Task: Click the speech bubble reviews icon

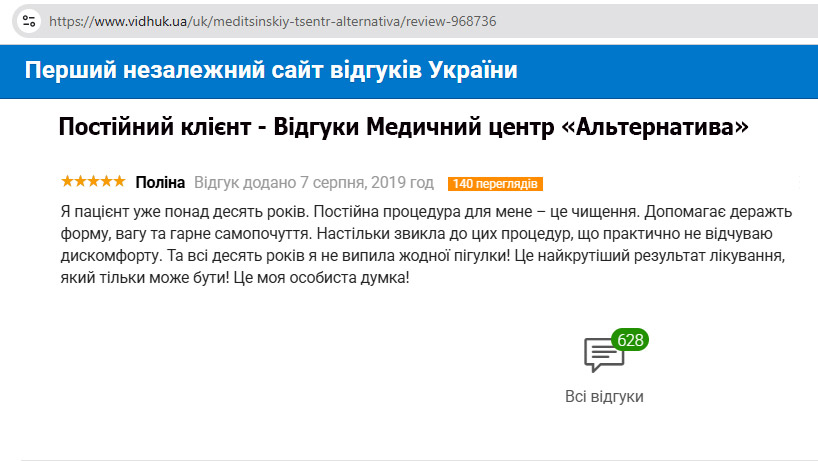Action: click(x=602, y=355)
